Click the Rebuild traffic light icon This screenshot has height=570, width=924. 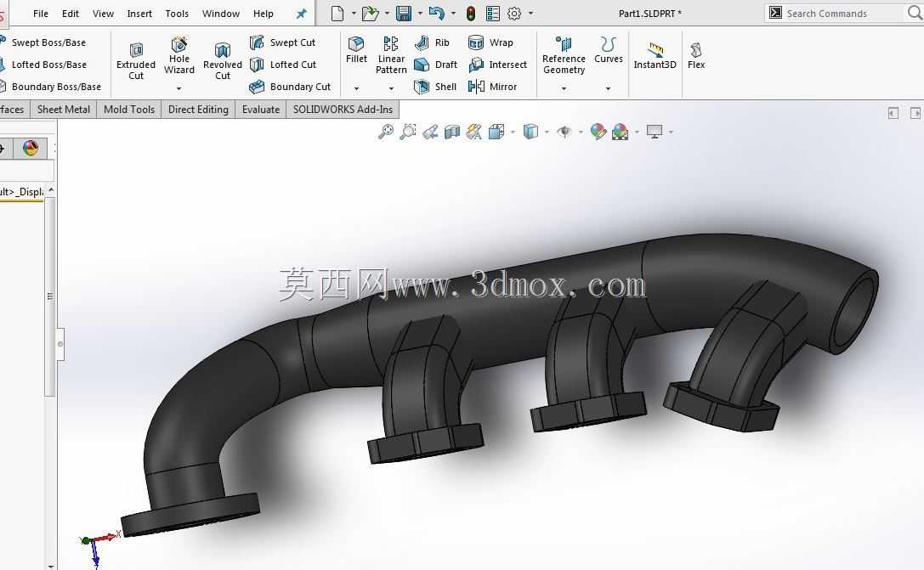point(471,13)
